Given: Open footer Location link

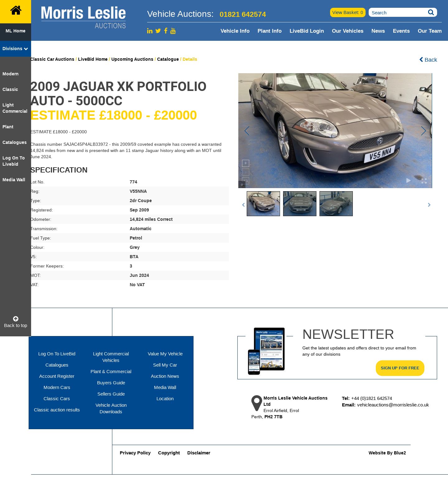Looking at the screenshot, I should coord(165,399).
